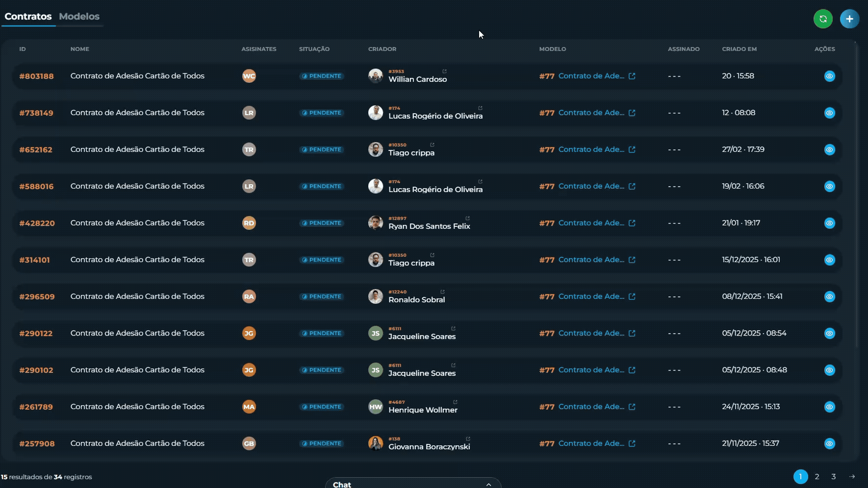This screenshot has height=488, width=868.
Task: Open Contrato de Ade... model link in row #803188
Action: point(591,76)
